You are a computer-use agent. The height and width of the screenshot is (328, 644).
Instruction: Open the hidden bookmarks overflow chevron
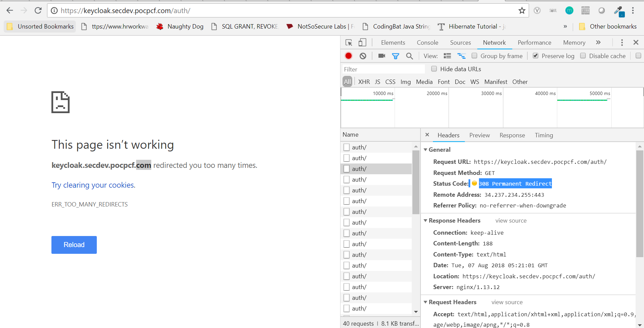click(565, 26)
